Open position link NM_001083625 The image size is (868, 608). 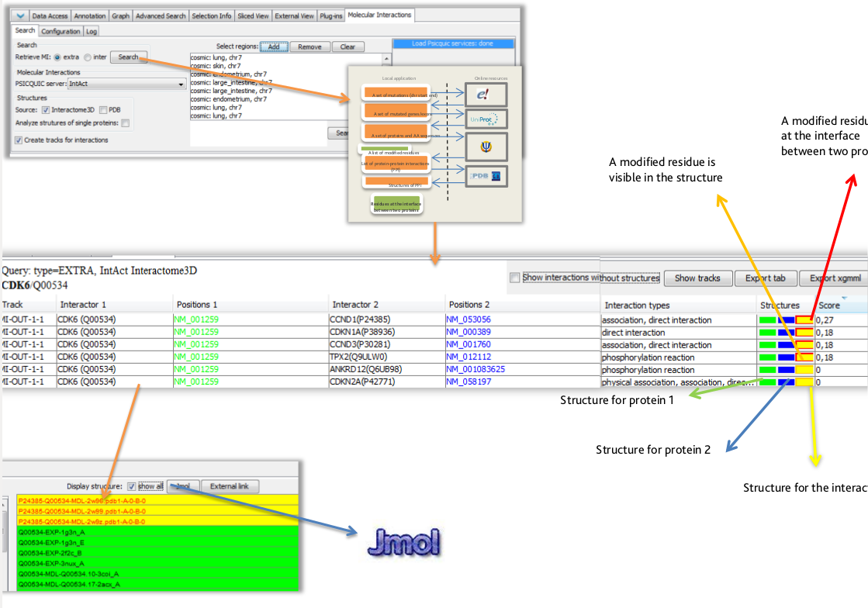tap(475, 369)
